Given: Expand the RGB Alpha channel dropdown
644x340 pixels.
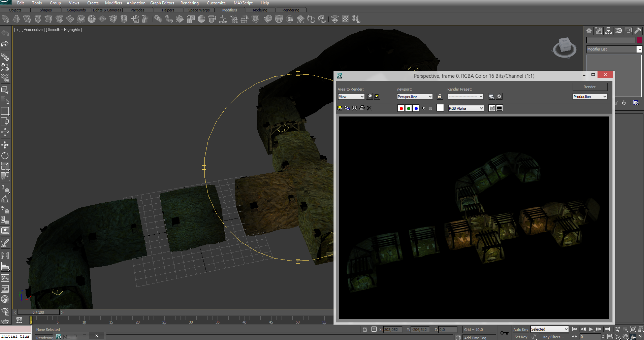Looking at the screenshot, I should coord(466,108).
